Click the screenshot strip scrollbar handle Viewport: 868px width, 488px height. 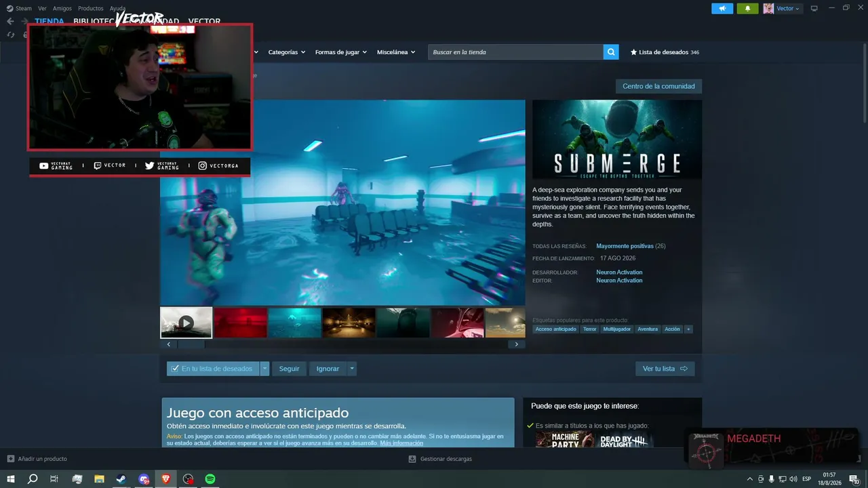[x=191, y=344]
